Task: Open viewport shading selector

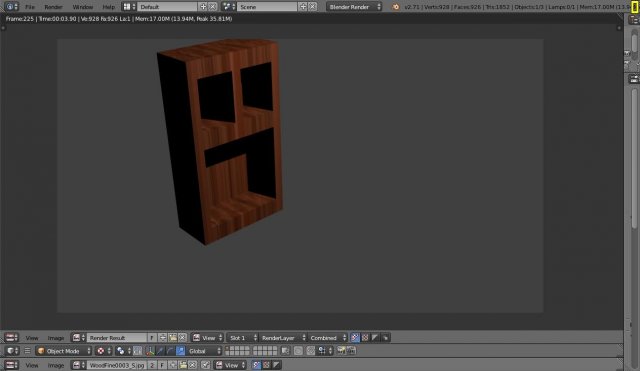Action: (x=104, y=351)
